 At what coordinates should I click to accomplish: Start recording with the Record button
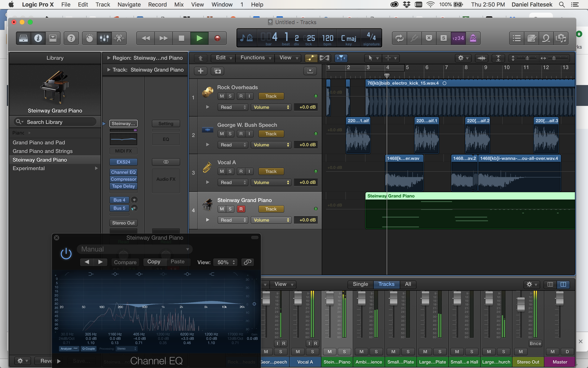(x=217, y=38)
